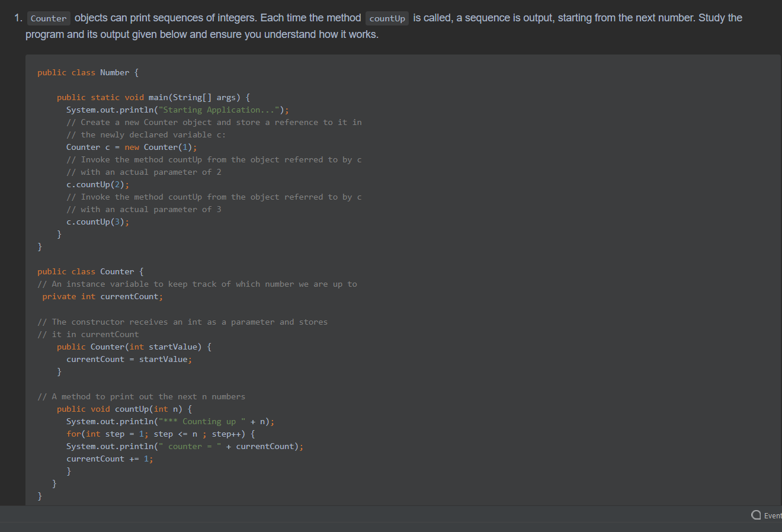Click the new Counter(1) constructor call
782x532 pixels.
(161, 147)
